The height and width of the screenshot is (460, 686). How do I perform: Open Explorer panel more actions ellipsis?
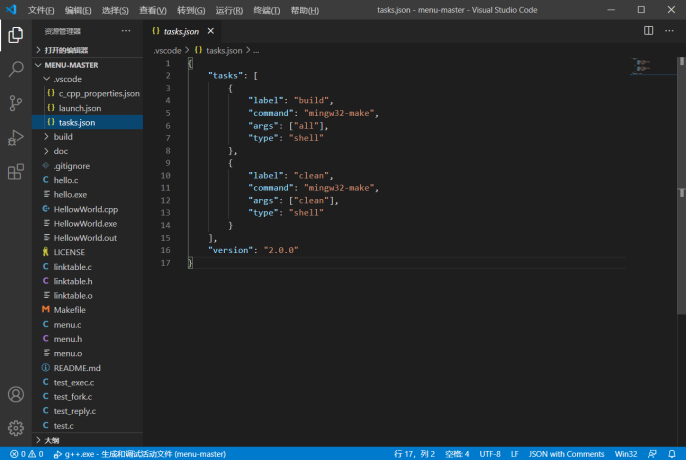coord(126,31)
